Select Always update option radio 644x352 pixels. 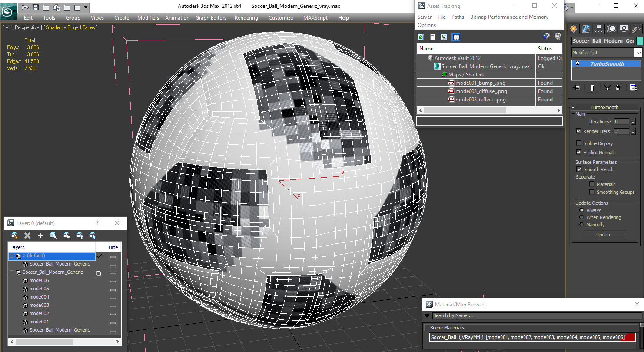pos(581,210)
